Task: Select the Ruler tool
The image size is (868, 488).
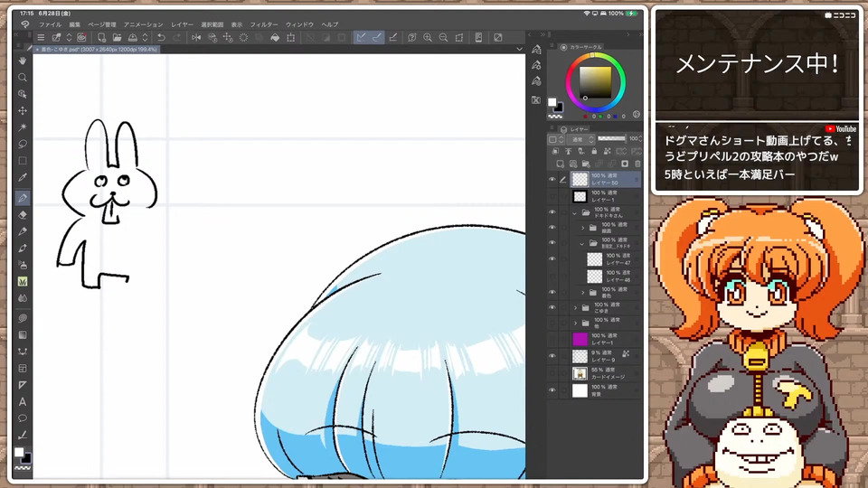Action: click(23, 385)
